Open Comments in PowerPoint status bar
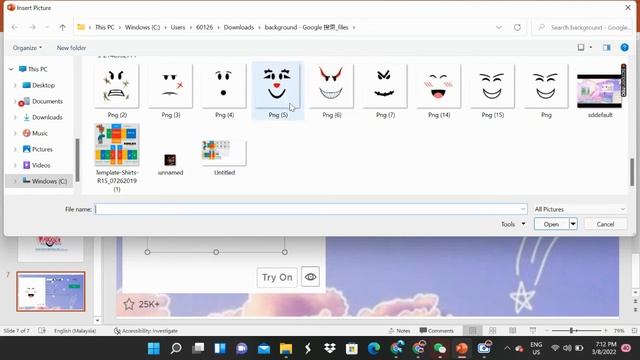 click(436, 331)
